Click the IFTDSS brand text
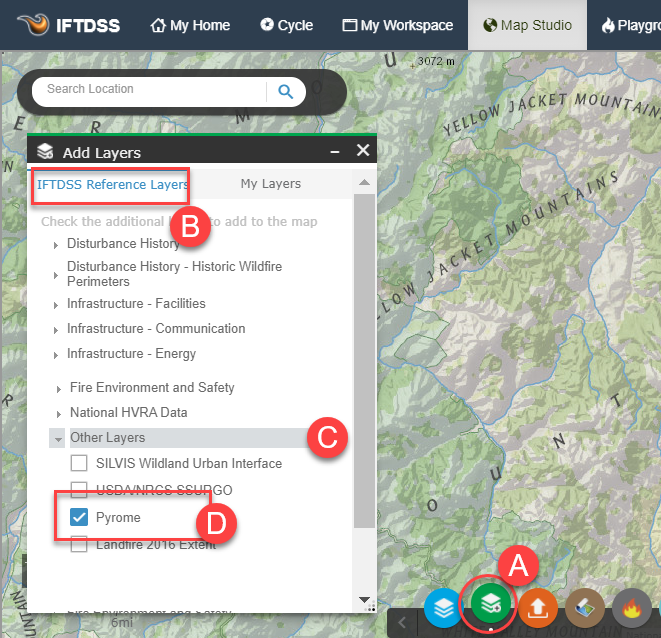The height and width of the screenshot is (638, 661). 88,26
